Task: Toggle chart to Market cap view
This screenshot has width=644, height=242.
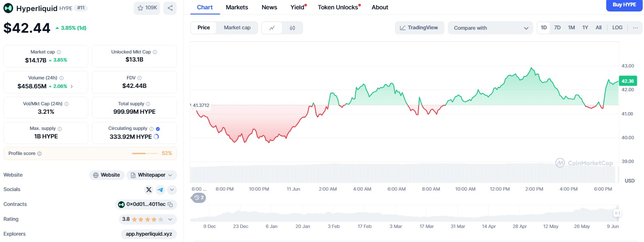Action: pyautogui.click(x=237, y=28)
